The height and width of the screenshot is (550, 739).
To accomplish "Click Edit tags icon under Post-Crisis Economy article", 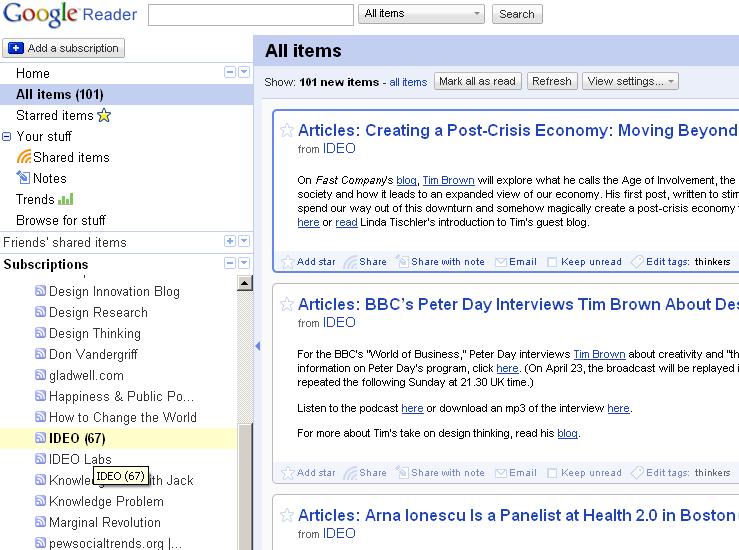I will [x=637, y=262].
